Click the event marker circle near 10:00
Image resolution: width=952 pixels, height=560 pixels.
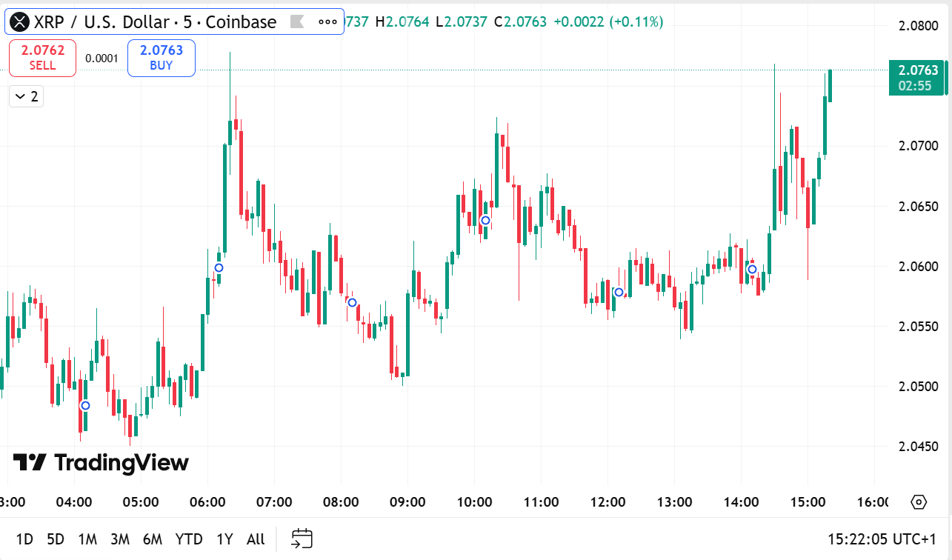coord(485,220)
